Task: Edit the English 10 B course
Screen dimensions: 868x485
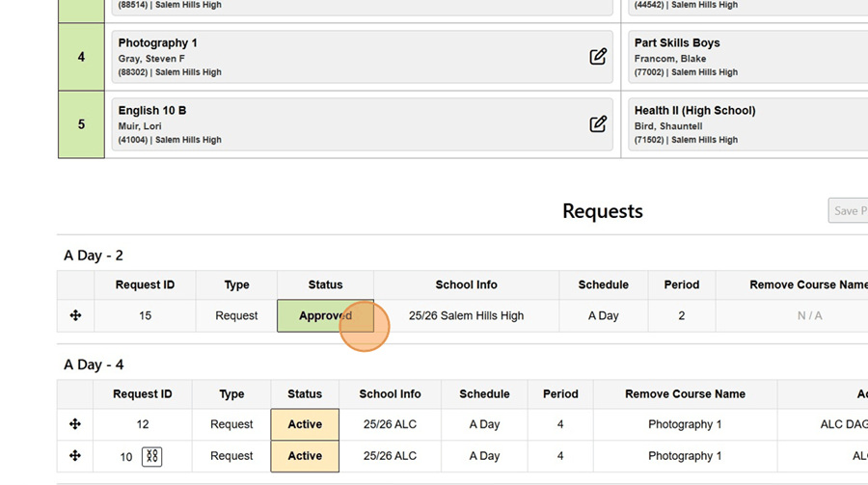Action: pyautogui.click(x=598, y=124)
